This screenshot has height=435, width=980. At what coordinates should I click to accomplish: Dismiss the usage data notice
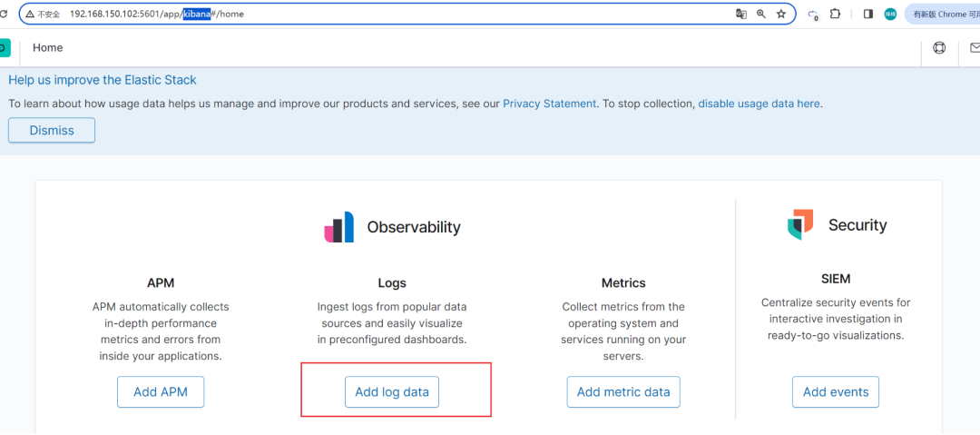click(52, 130)
